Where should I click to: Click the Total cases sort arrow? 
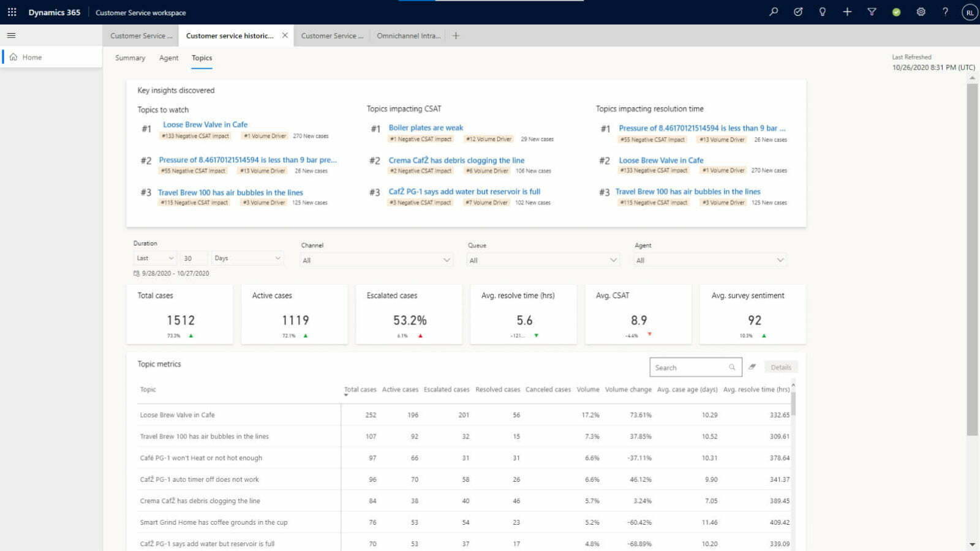point(346,395)
